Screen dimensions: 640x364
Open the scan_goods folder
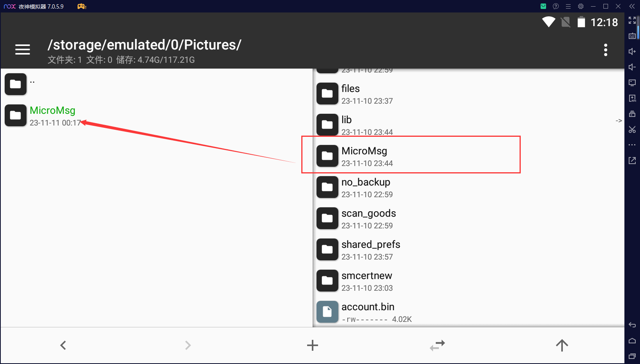[469, 219]
